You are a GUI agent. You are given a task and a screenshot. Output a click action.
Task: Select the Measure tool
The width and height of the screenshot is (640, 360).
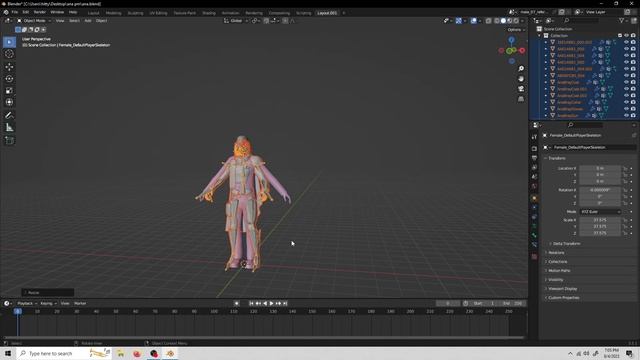coord(9,128)
